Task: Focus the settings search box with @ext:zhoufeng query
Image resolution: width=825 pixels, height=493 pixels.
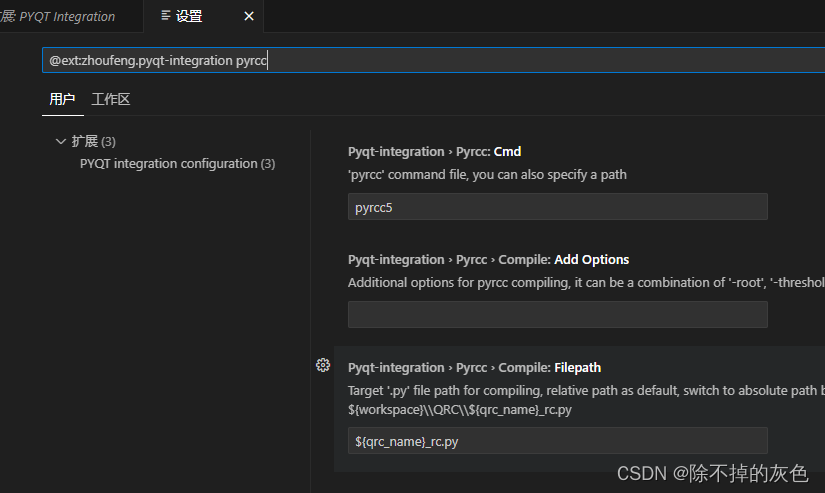Action: [x=433, y=61]
